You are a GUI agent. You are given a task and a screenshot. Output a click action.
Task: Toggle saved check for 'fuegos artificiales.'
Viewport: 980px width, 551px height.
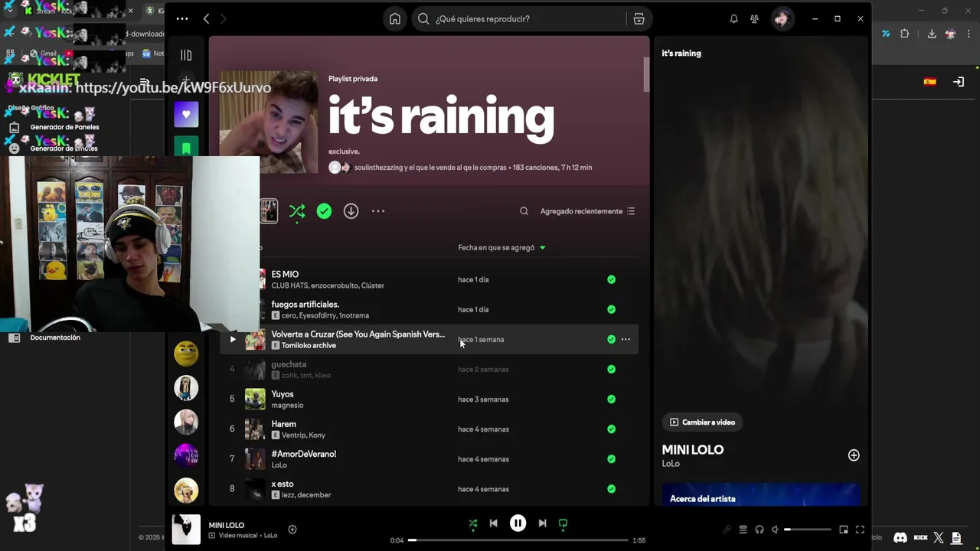point(611,309)
